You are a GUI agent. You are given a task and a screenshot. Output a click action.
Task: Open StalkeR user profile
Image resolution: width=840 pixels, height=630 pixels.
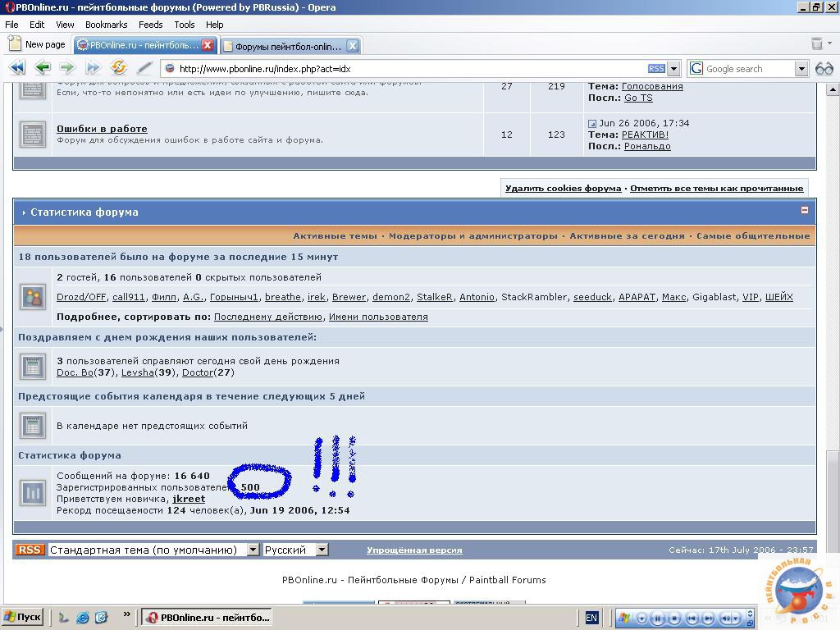[435, 297]
